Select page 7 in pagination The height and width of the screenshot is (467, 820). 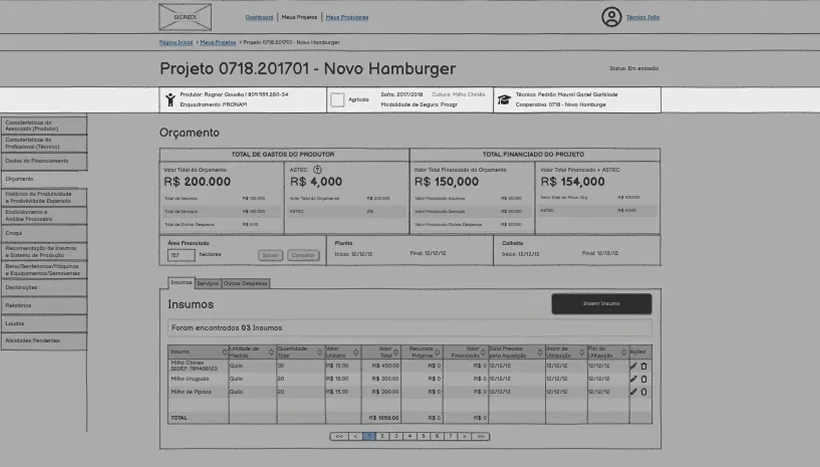coord(451,436)
